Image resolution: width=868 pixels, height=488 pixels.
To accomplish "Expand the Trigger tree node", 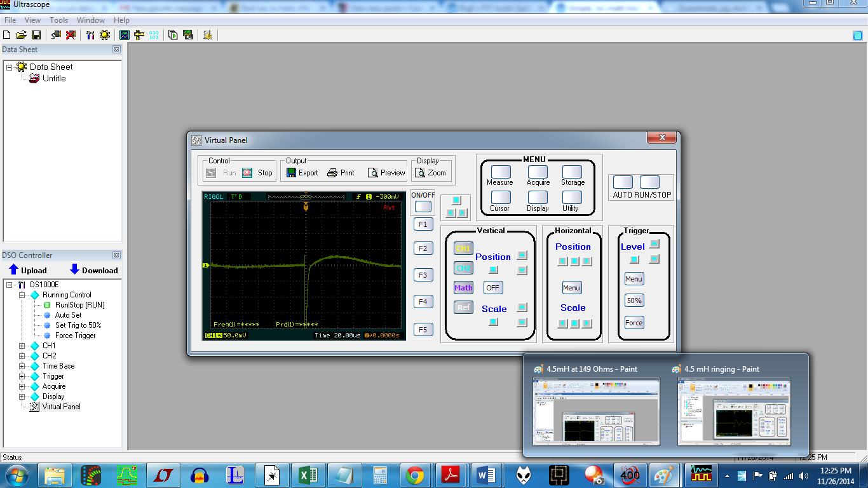I will (x=22, y=376).
